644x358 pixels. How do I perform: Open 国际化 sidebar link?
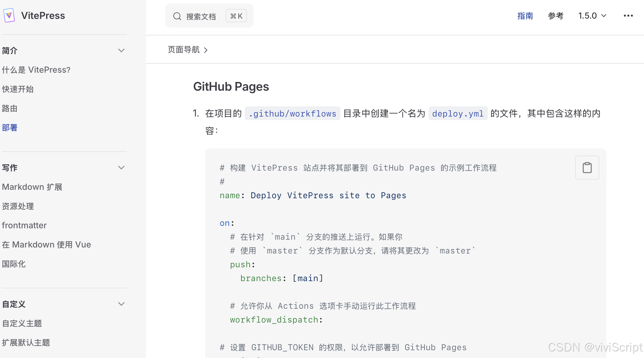(14, 264)
